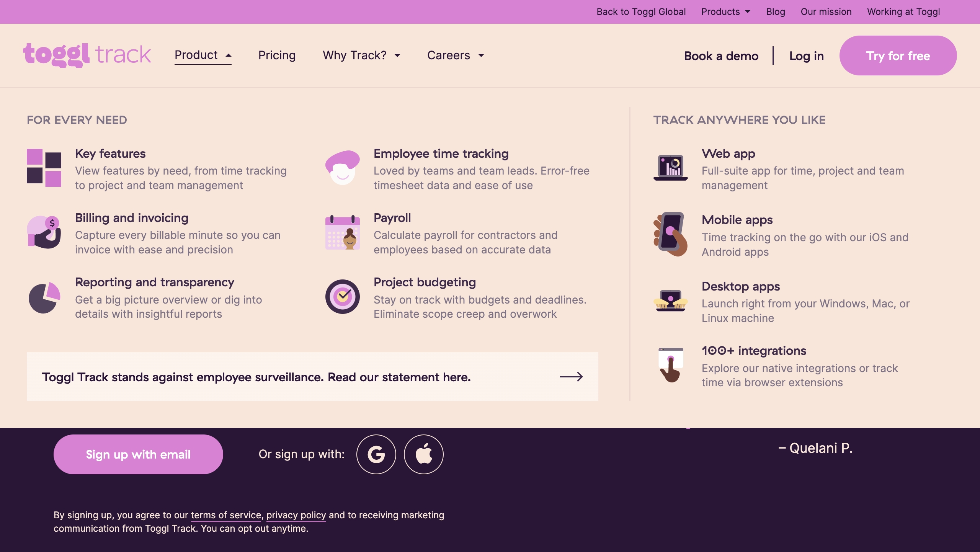
Task: Open the Products dropdown in top bar
Action: pos(726,12)
